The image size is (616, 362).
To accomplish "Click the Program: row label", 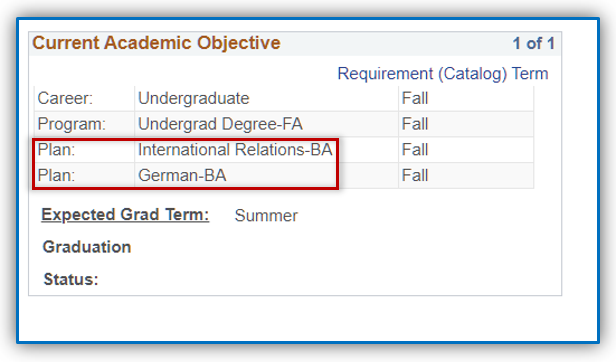I will click(x=72, y=124).
